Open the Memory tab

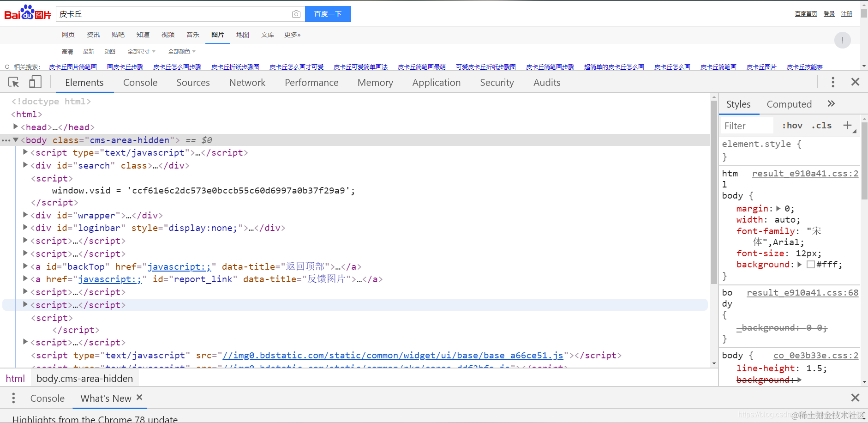click(x=375, y=82)
